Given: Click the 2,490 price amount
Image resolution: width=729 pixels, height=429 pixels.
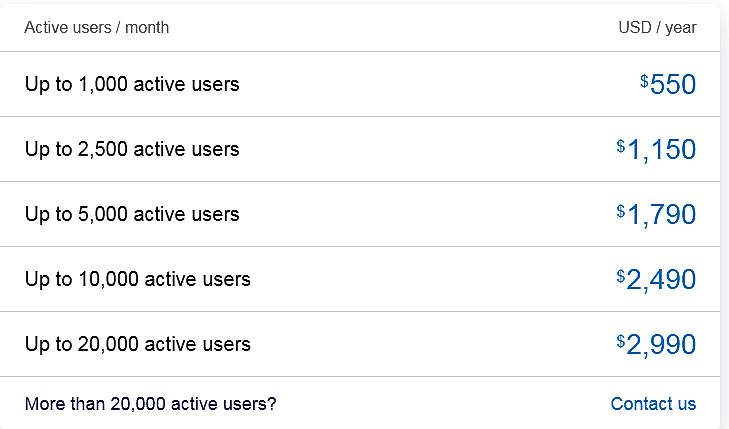Looking at the screenshot, I should (661, 280).
